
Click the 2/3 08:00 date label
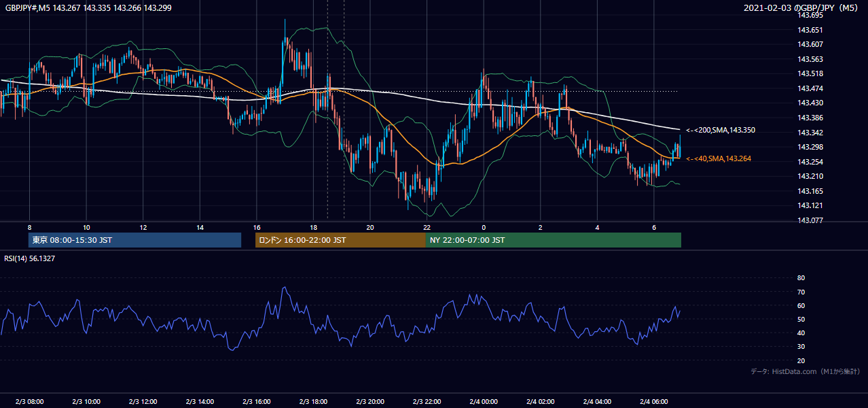pyautogui.click(x=29, y=402)
